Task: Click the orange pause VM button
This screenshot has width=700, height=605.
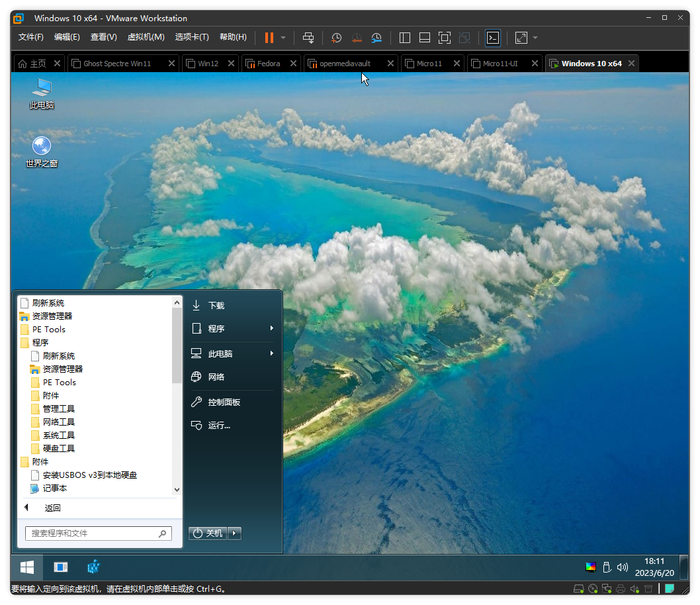Action: pos(269,38)
